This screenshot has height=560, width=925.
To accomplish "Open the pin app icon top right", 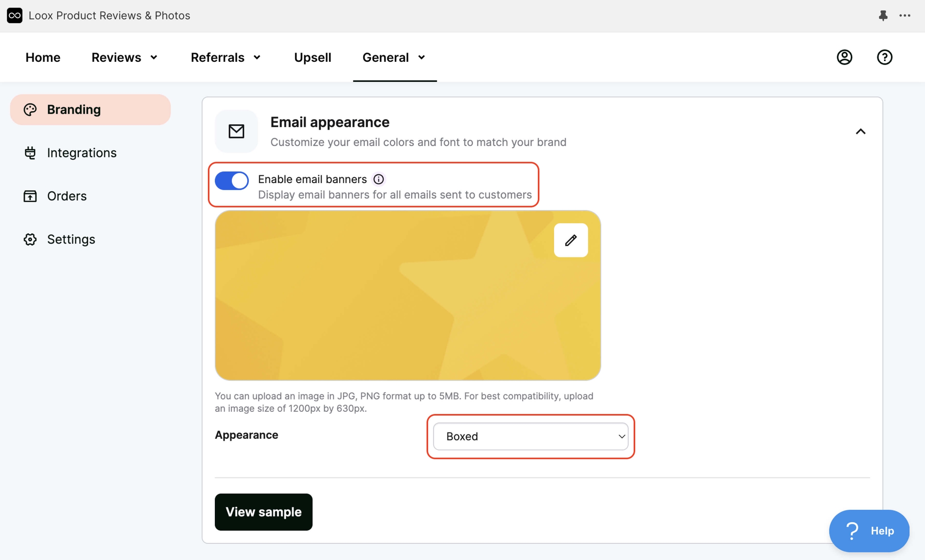I will [883, 15].
